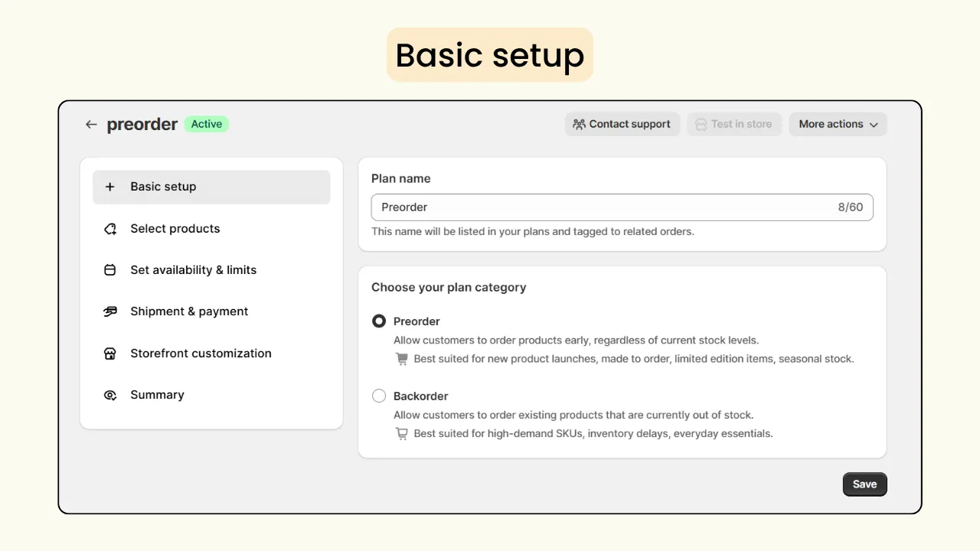The width and height of the screenshot is (980, 551).
Task: Select the Backorder plan category radio
Action: (x=379, y=396)
